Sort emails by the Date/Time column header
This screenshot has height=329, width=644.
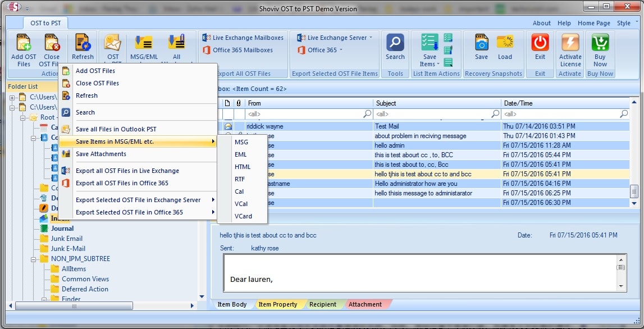coord(565,103)
